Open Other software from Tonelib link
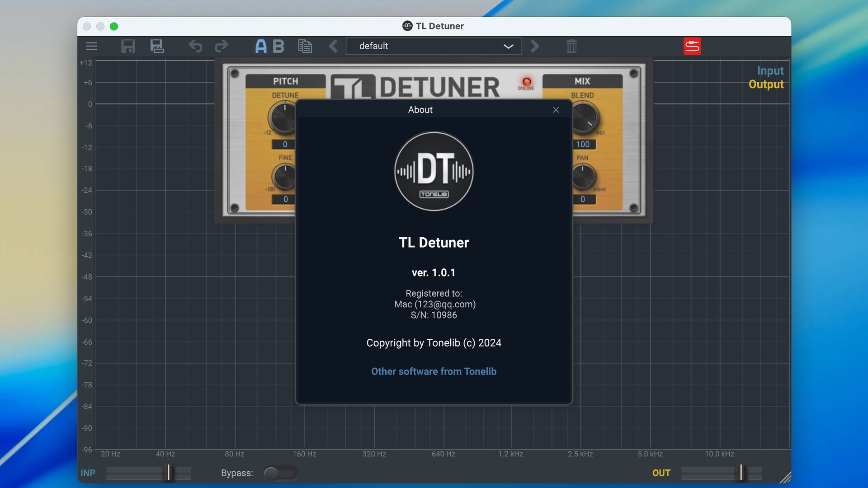This screenshot has width=868, height=488. [434, 371]
